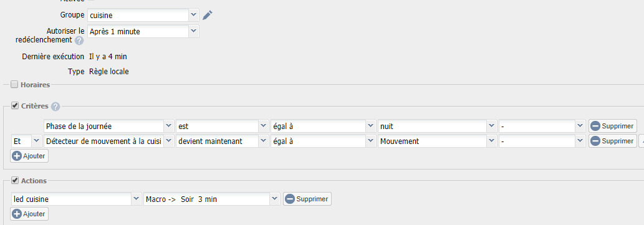
Task: Open the help icon next to redéclenchement
Action: pos(79,41)
